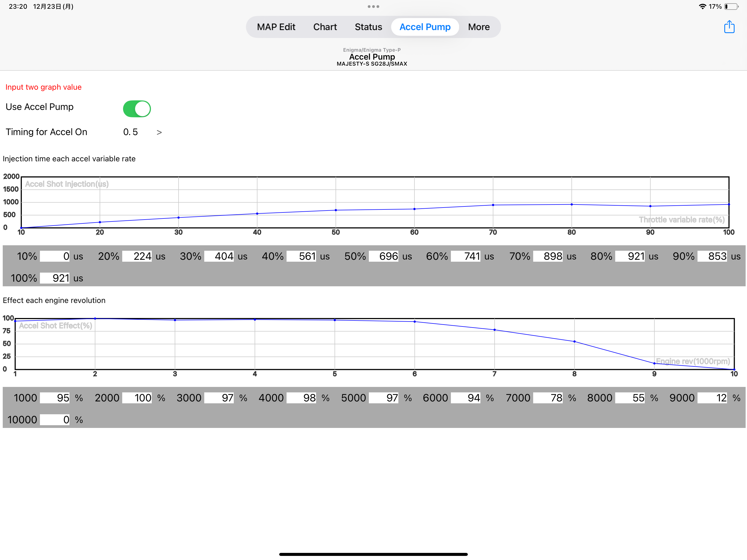Image resolution: width=747 pixels, height=560 pixels.
Task: Tap the Accel Shot Effect graph point at 8
Action: [574, 342]
